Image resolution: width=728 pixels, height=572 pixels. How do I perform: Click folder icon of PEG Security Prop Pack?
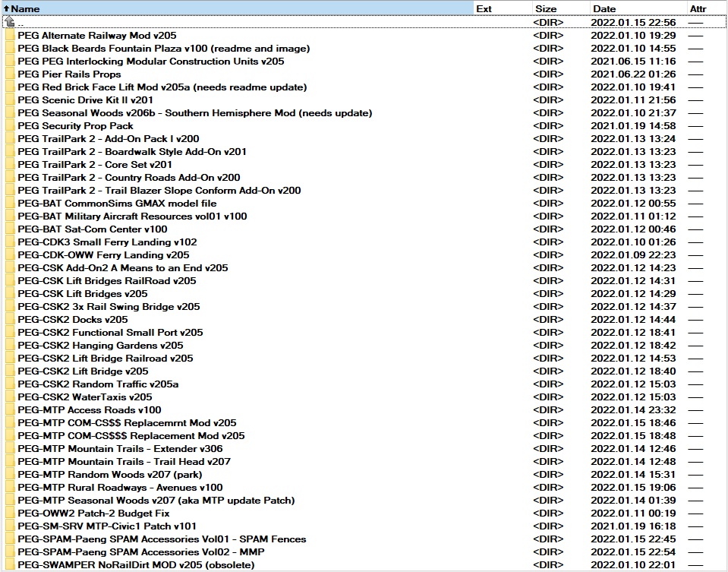[10, 126]
